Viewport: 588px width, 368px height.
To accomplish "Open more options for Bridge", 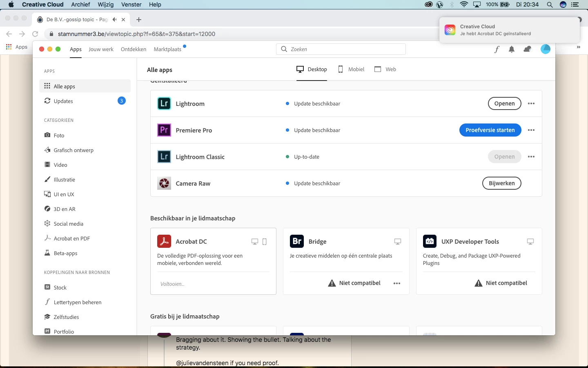I will click(x=397, y=283).
